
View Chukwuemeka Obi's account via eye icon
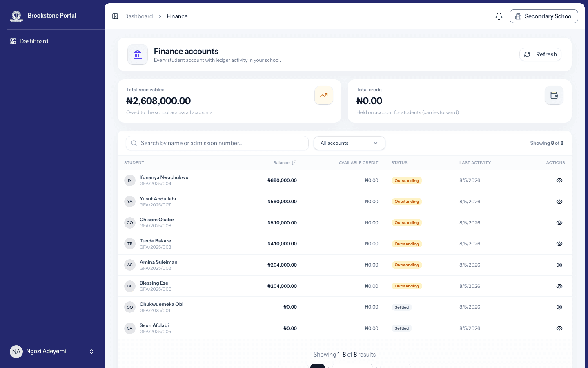tap(559, 307)
